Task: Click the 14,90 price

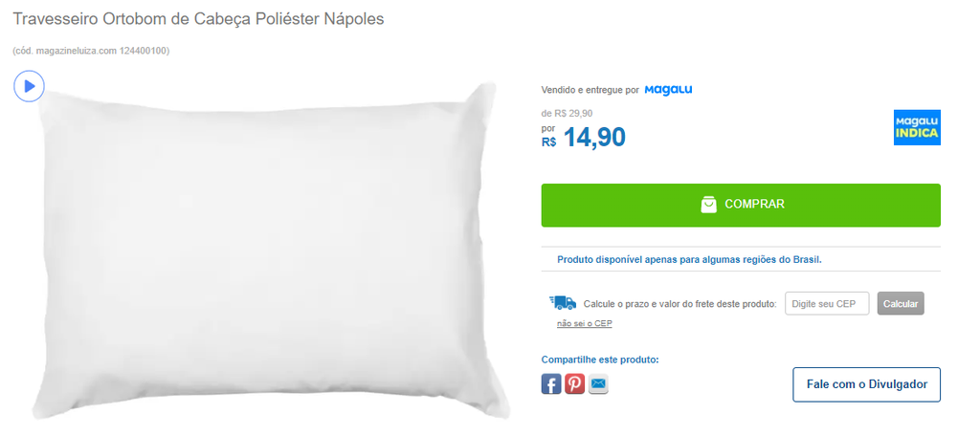Action: [594, 138]
